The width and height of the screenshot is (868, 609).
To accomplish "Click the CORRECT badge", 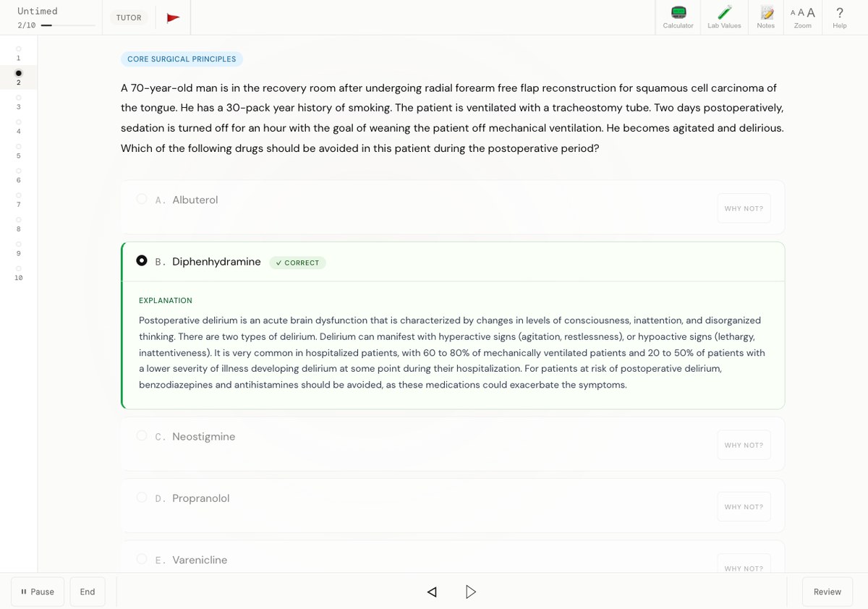I will point(297,263).
